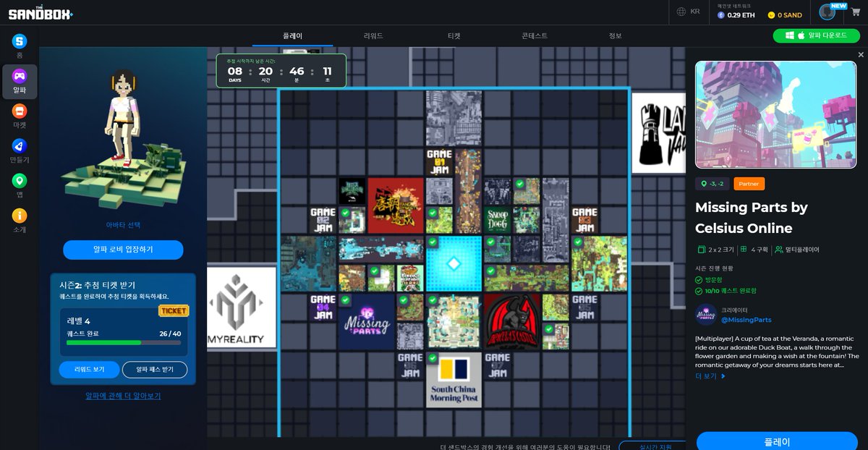
Task: Select the Game 06 Jam map tile
Action: point(410,365)
